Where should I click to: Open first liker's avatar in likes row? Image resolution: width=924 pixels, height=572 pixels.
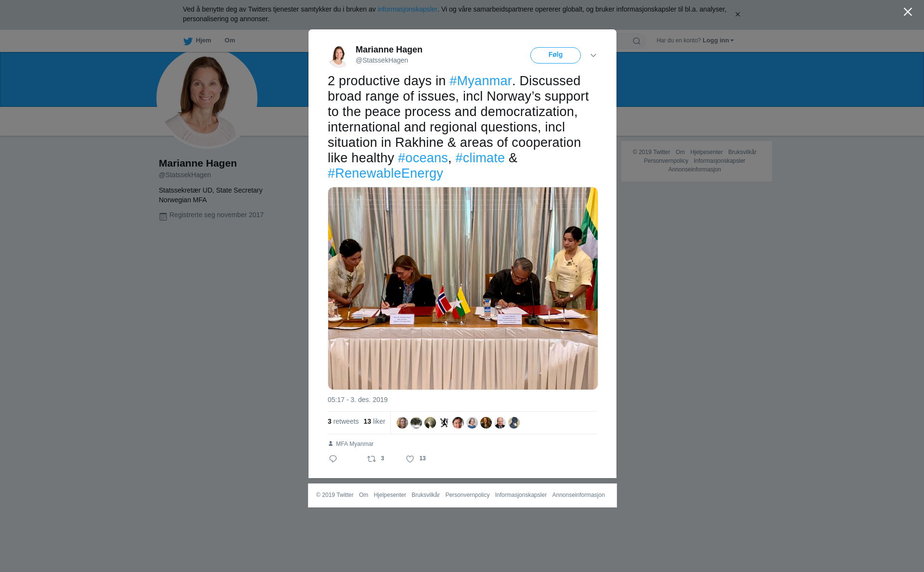[402, 423]
